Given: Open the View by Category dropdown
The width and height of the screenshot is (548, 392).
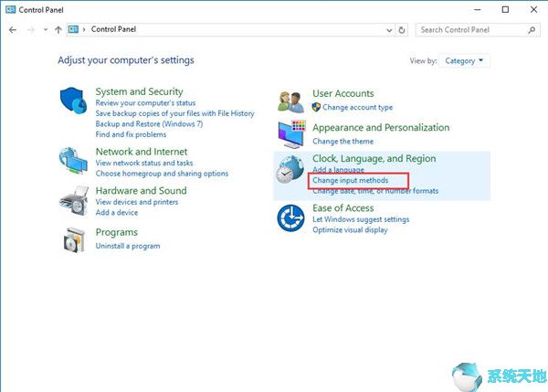Looking at the screenshot, I should click(x=464, y=61).
